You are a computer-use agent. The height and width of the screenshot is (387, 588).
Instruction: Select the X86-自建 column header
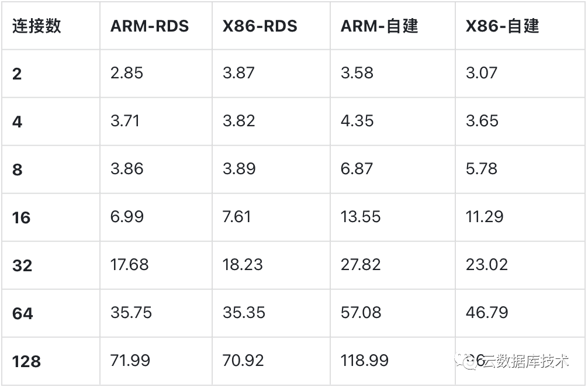[x=502, y=26]
